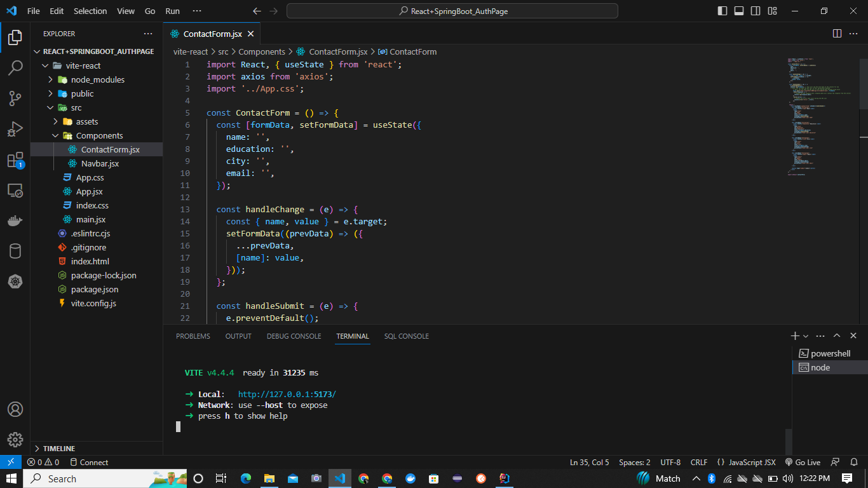Viewport: 868px width, 488px height.
Task: Toggle Primary Side Bar layout icon
Action: point(722,11)
